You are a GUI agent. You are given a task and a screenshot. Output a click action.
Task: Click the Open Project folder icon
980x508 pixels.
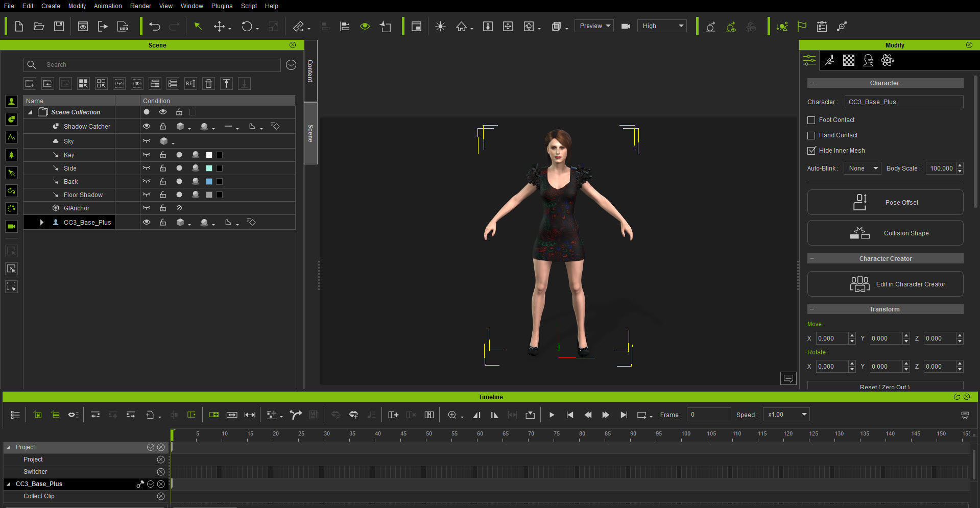tap(39, 26)
